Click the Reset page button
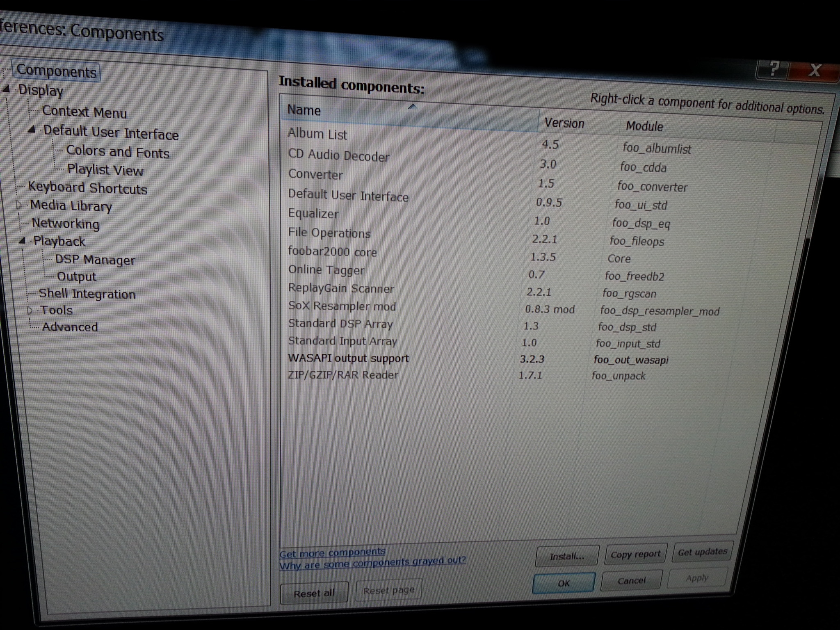The image size is (840, 630). tap(388, 590)
